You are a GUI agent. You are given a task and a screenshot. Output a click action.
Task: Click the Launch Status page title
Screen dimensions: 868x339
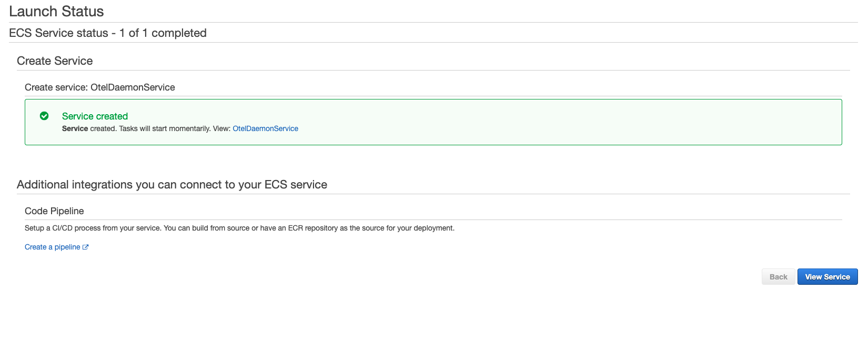(56, 12)
